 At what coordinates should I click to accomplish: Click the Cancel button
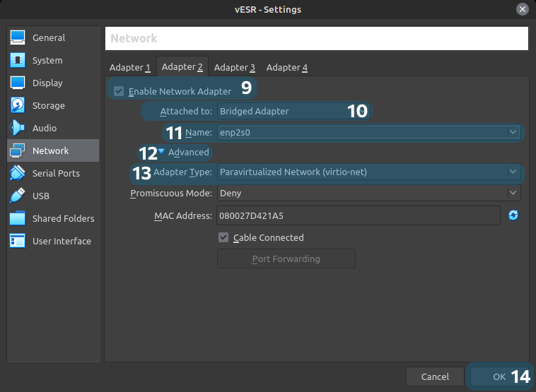(x=435, y=376)
